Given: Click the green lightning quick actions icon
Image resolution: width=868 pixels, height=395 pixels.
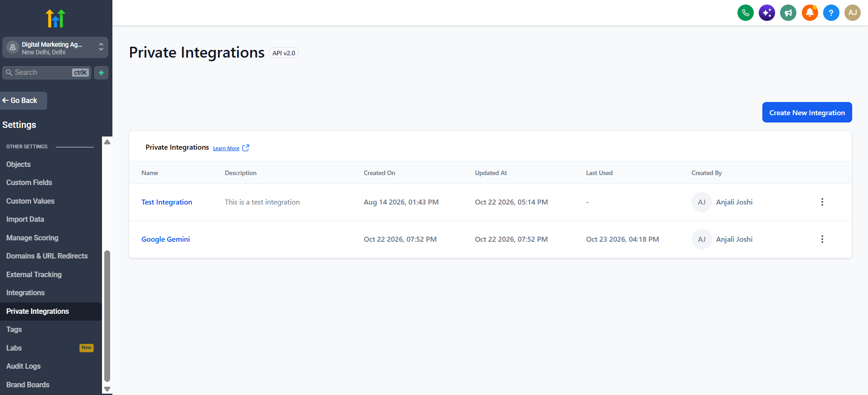Looking at the screenshot, I should (102, 73).
